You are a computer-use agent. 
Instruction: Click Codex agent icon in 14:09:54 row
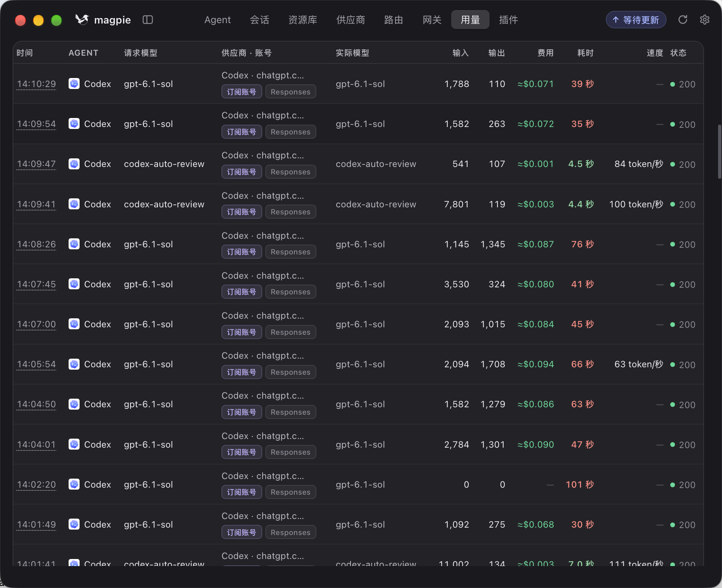[74, 123]
